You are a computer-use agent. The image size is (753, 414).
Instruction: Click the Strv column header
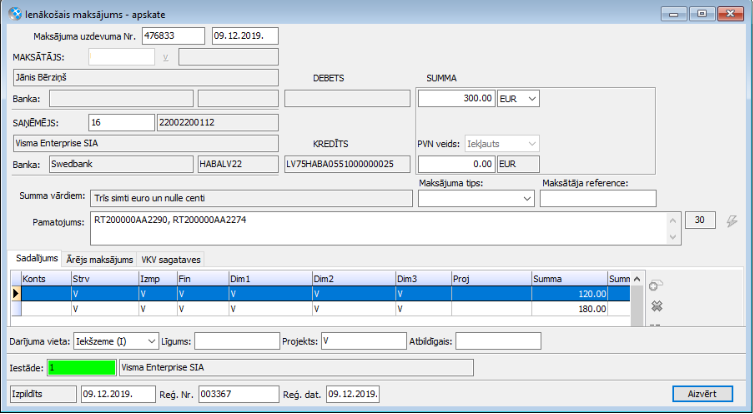click(x=105, y=279)
